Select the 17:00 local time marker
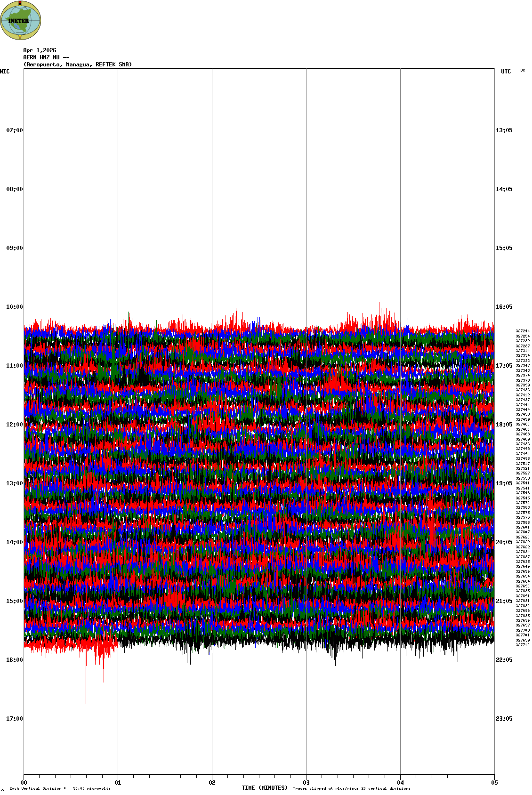Viewport: 532px width, 795px height. (14, 719)
